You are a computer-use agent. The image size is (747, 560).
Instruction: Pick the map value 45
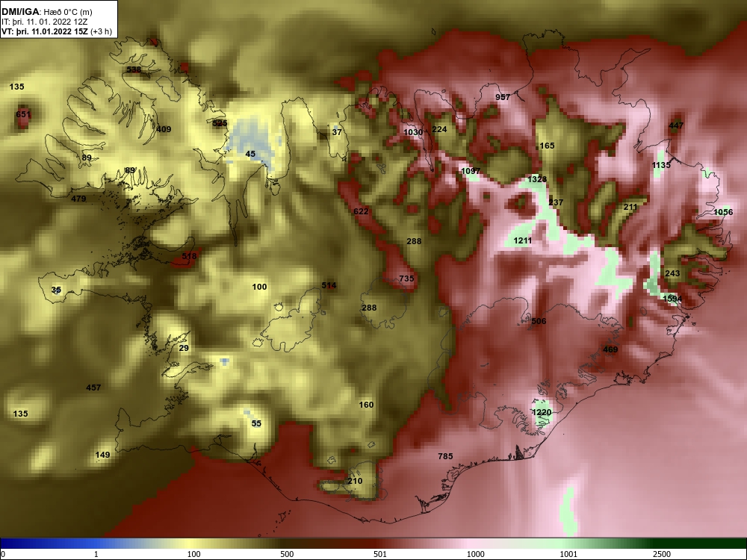coord(250,154)
